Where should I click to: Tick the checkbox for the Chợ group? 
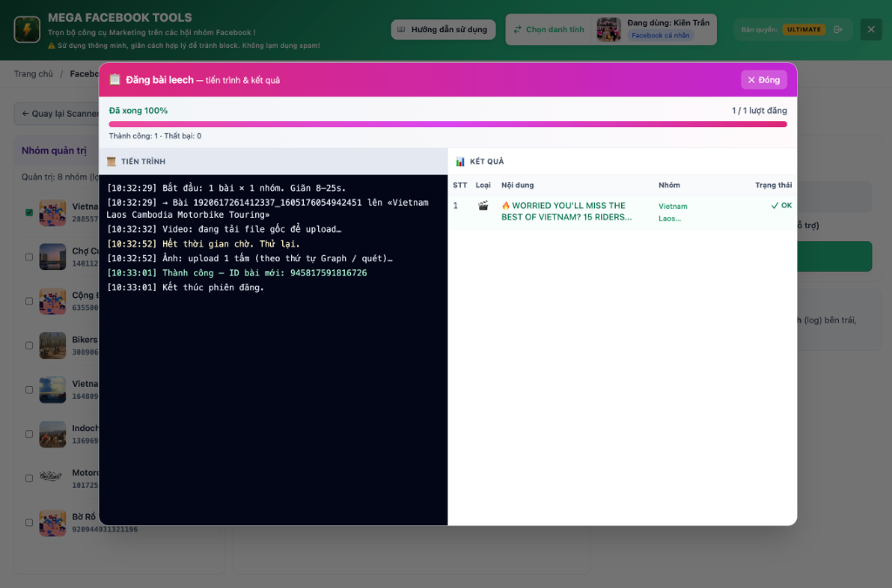[29, 257]
